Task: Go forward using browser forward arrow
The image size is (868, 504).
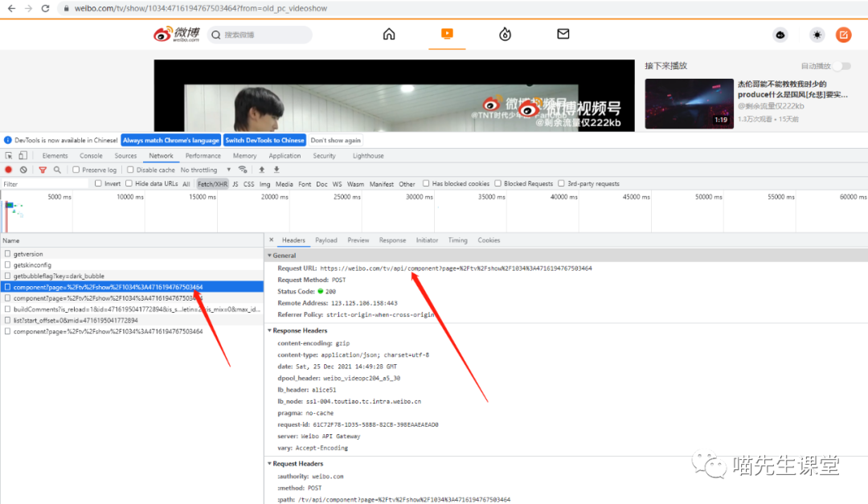Action: click(28, 8)
